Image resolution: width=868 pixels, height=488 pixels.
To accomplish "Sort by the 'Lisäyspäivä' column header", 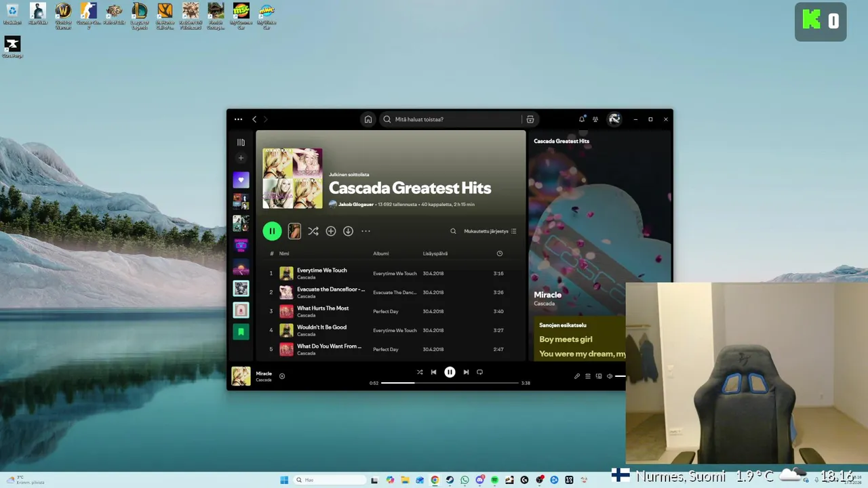I will [x=435, y=253].
